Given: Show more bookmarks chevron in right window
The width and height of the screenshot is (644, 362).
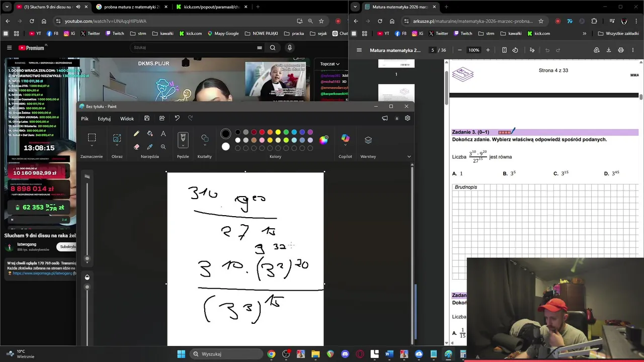Looking at the screenshot, I should pyautogui.click(x=584, y=34).
